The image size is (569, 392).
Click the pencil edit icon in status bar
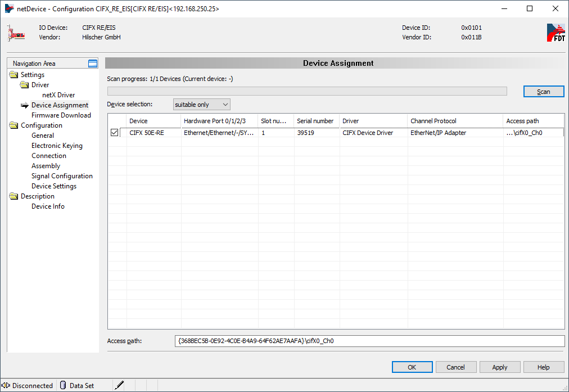click(119, 385)
